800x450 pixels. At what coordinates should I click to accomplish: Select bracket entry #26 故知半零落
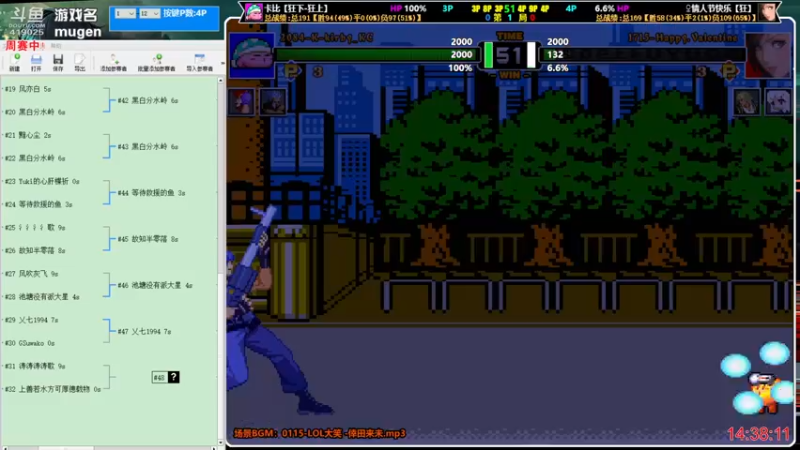coord(35,251)
